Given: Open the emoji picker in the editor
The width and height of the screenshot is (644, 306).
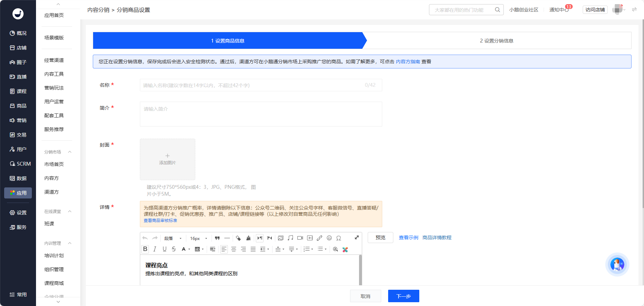Looking at the screenshot, I should point(329,238).
